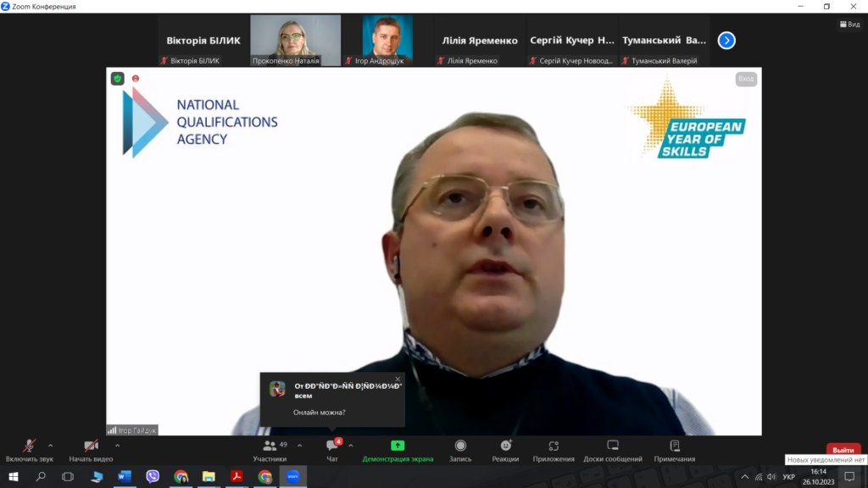This screenshot has height=488, width=868.
Task: Open the Чат chat panel
Action: [x=332, y=449]
